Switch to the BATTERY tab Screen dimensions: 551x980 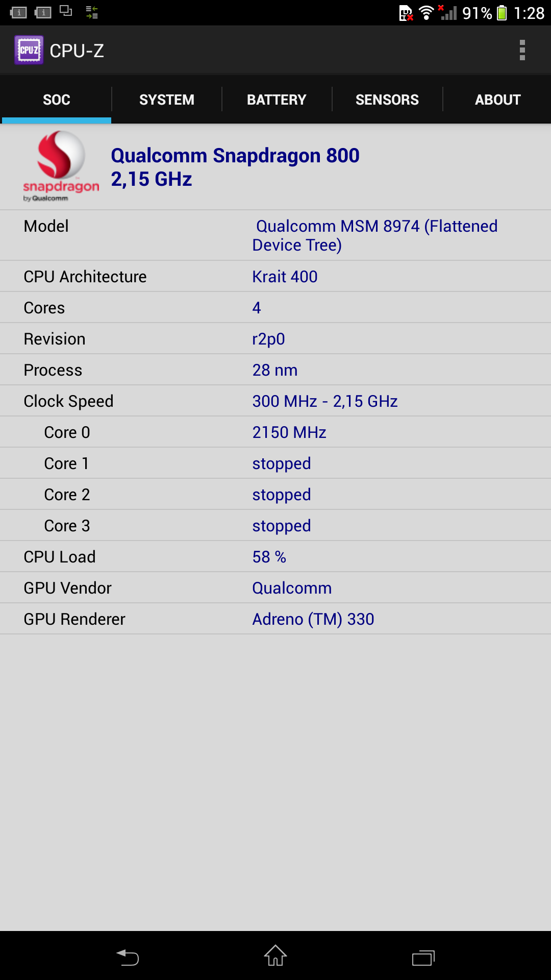point(277,100)
